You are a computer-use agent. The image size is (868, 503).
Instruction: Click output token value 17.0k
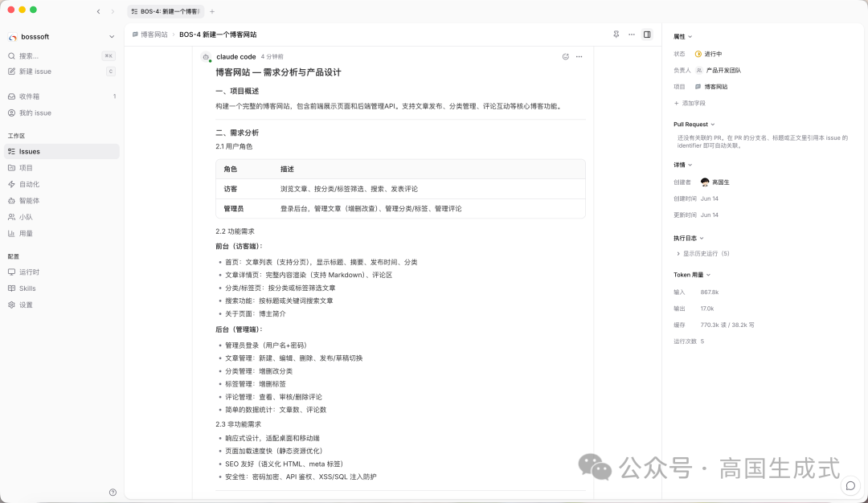coord(707,309)
